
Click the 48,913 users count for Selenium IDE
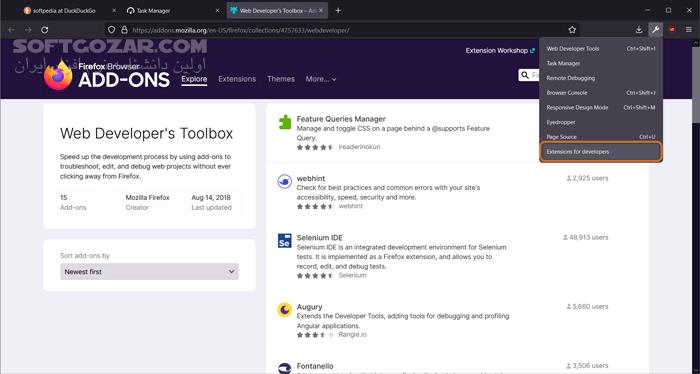585,237
